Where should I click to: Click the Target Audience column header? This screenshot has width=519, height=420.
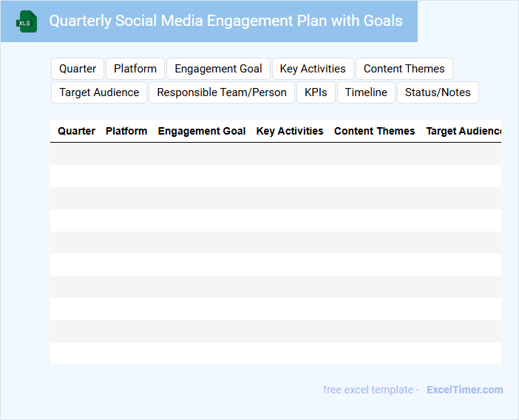pyautogui.click(x=464, y=131)
